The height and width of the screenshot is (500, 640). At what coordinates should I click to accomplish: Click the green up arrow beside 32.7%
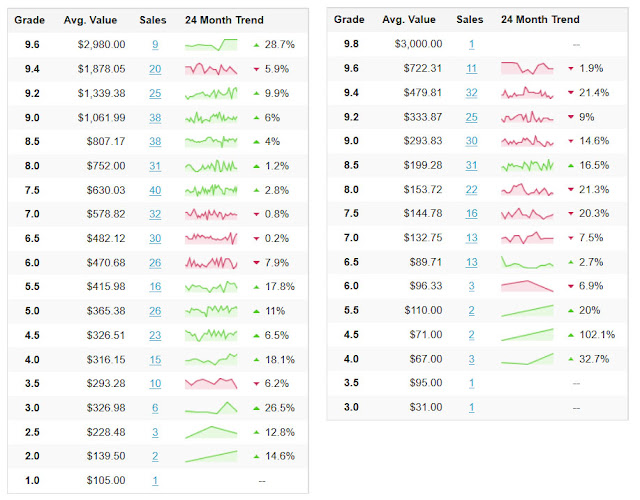coord(571,359)
